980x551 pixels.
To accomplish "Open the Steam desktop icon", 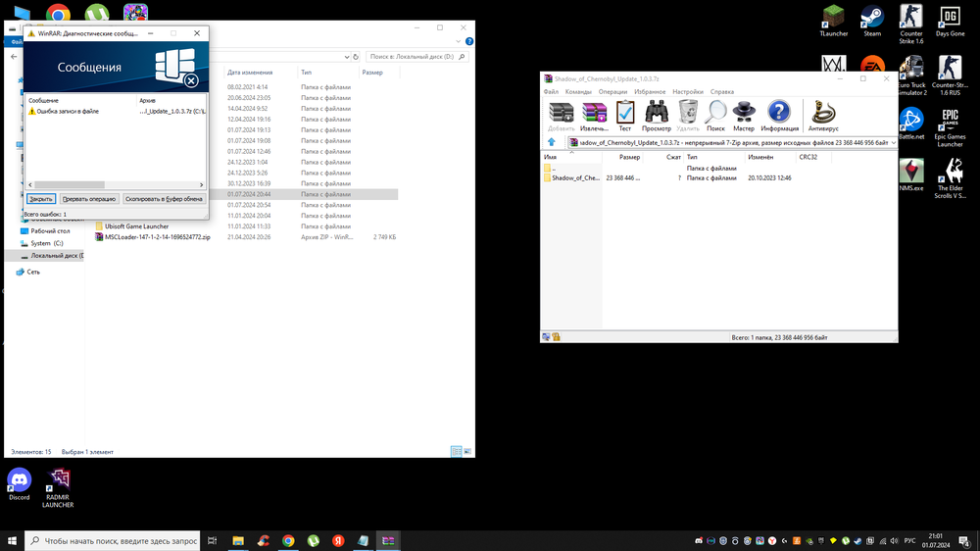I will (x=872, y=21).
